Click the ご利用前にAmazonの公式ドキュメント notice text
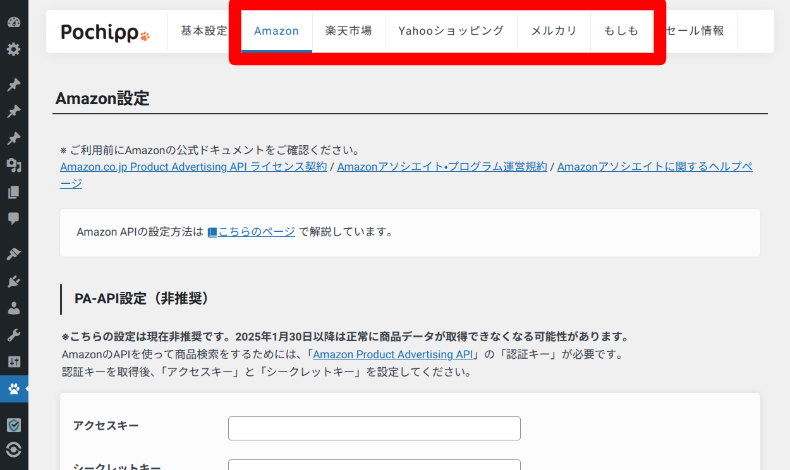This screenshot has height=470, width=790. coord(211,150)
